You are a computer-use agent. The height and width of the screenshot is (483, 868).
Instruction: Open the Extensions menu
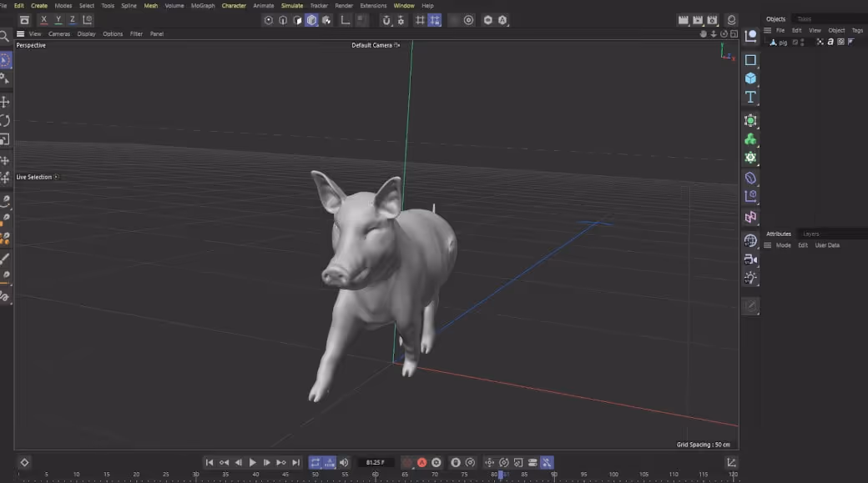point(373,6)
